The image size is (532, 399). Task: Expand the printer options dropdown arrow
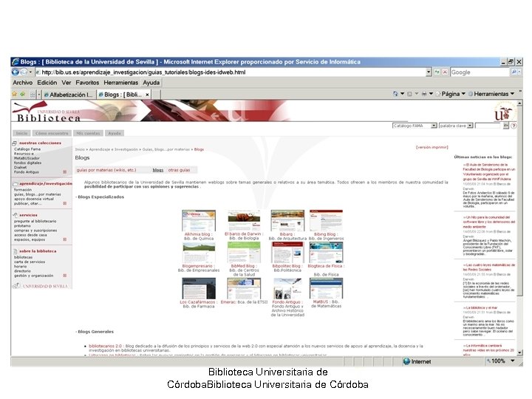tap(431, 94)
